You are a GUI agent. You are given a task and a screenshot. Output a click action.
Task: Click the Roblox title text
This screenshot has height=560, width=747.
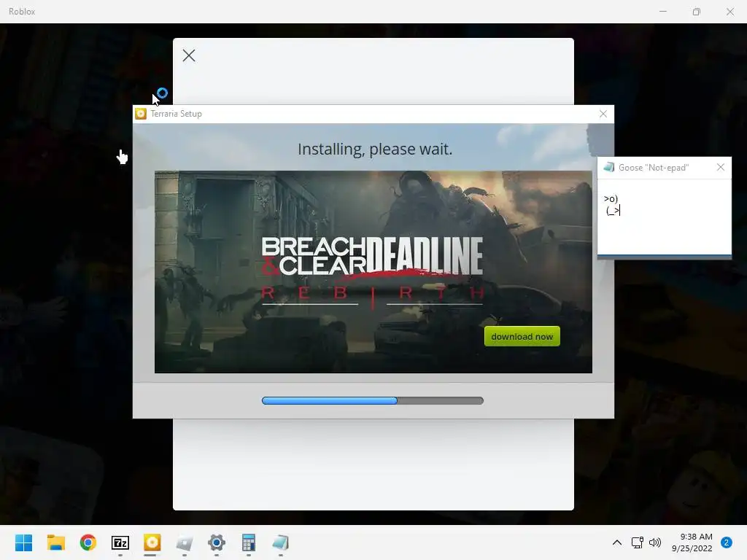pyautogui.click(x=22, y=12)
